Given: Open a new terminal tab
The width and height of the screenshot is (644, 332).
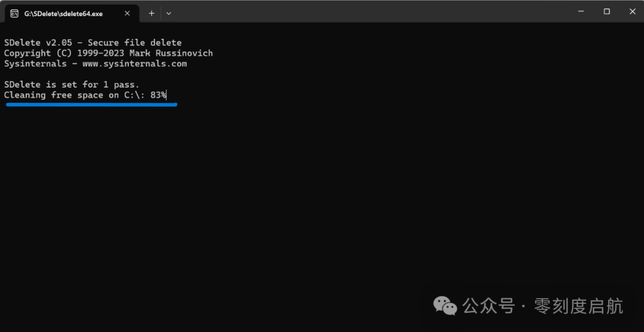Looking at the screenshot, I should point(151,13).
